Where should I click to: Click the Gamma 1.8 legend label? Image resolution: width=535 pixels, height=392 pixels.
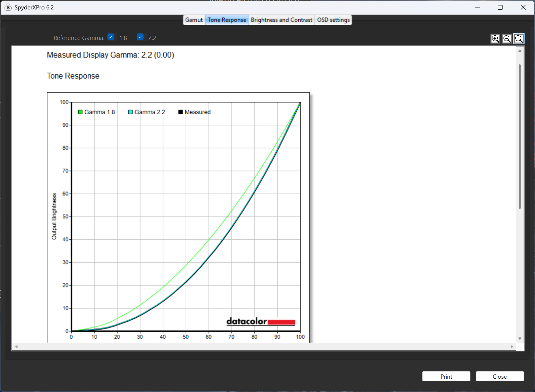[x=100, y=112]
